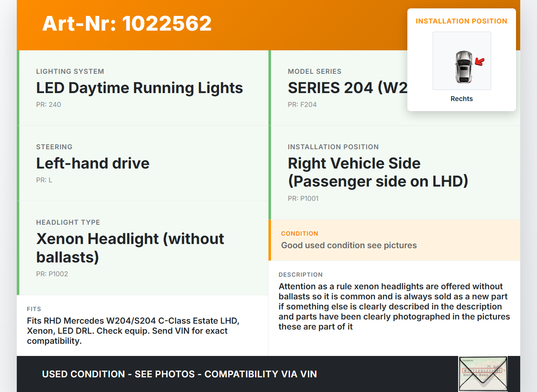This screenshot has height=392, width=537.
Task: Click the Art-Nr: 1022562 heading
Action: (127, 23)
